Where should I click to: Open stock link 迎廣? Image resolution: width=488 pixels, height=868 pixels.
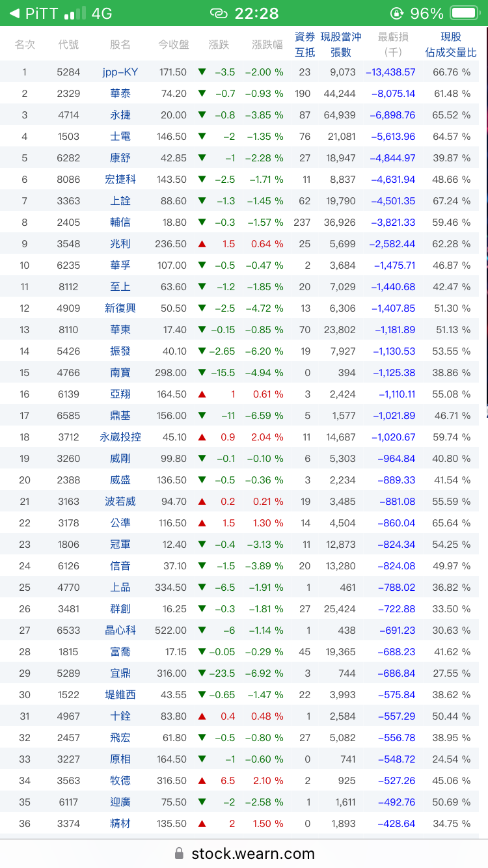pyautogui.click(x=120, y=802)
